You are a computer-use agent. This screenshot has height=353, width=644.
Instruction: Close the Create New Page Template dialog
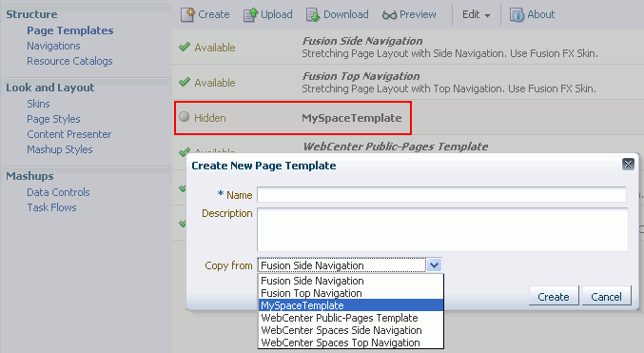pyautogui.click(x=628, y=165)
